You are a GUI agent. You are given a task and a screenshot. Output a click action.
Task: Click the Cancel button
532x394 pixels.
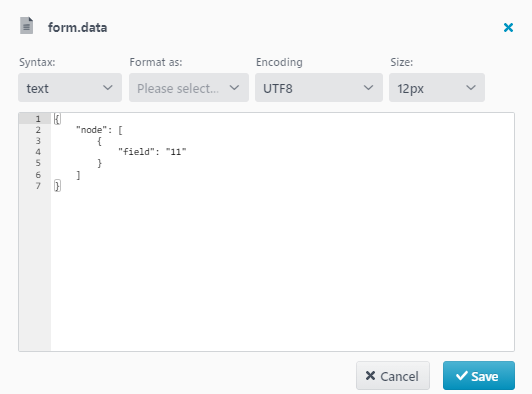393,376
